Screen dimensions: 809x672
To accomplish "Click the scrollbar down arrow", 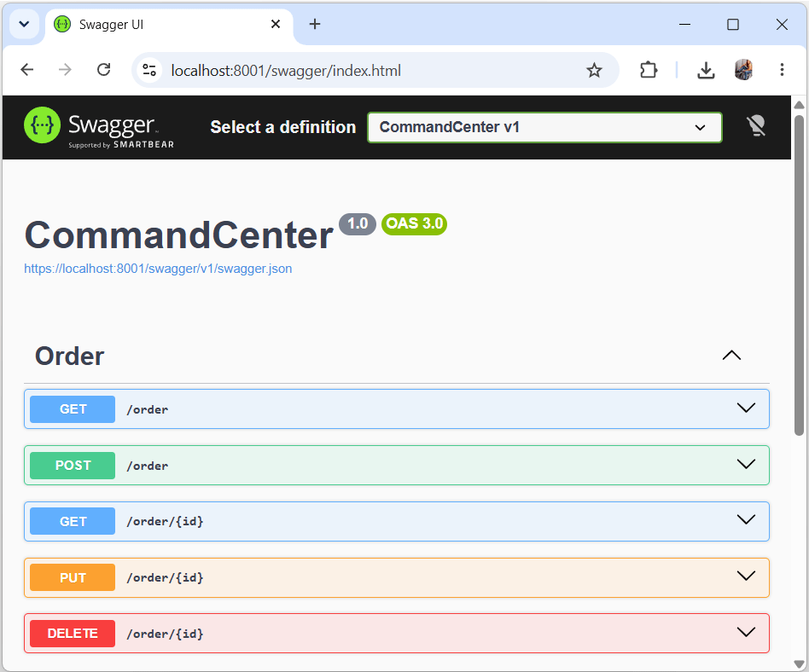I will [799, 663].
